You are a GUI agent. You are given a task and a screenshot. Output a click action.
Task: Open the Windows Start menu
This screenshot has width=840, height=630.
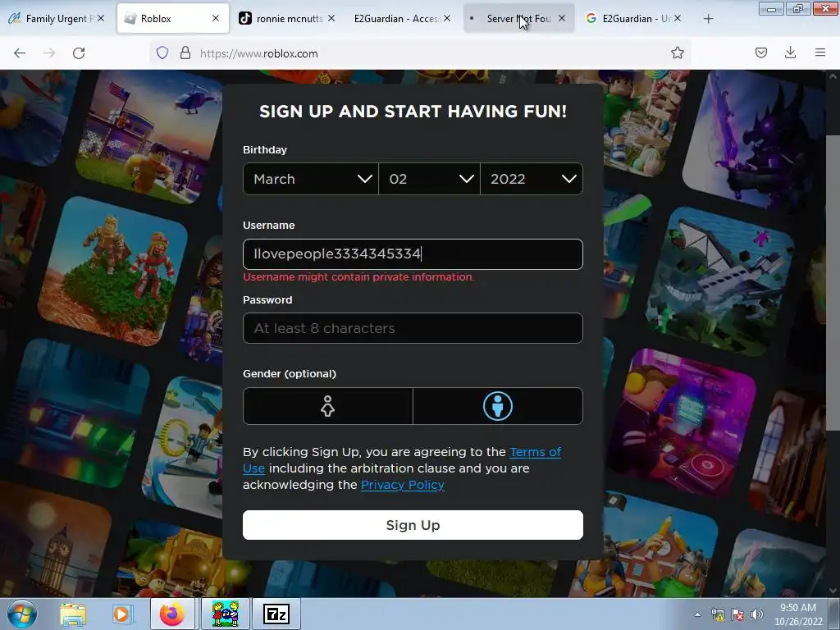pos(21,614)
